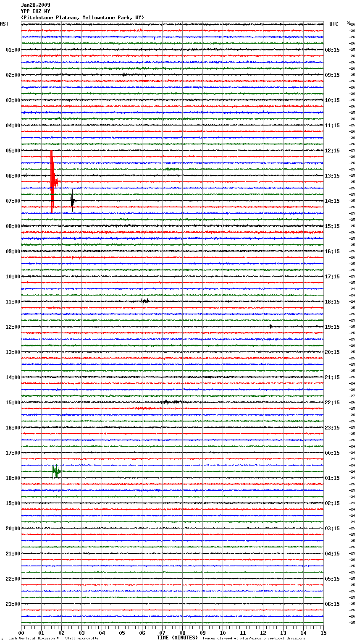Click the "(Pitchstone Plateau, Yellowstone Park, WY)" title
Viewport: 357px width, 644px height.
point(82,18)
